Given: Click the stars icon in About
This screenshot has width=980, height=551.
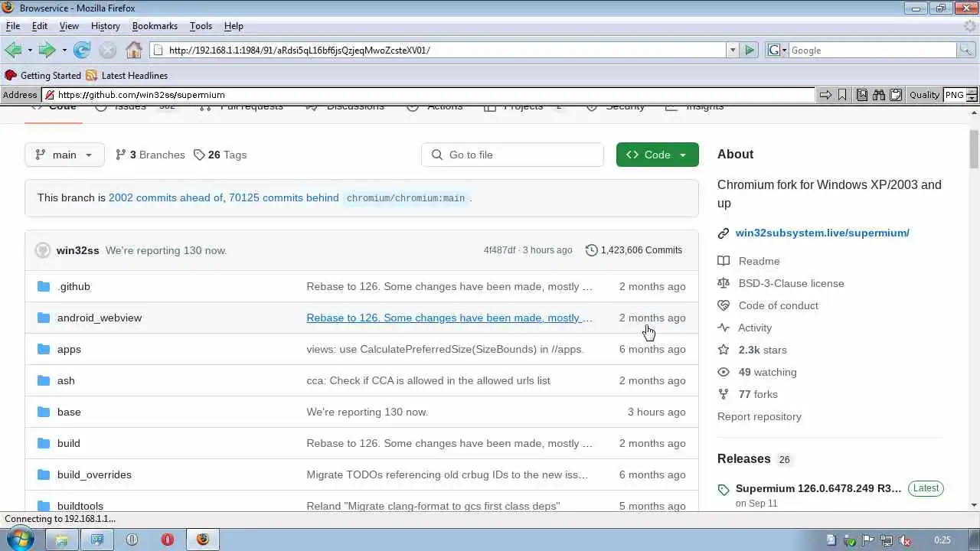Looking at the screenshot, I should (x=724, y=350).
